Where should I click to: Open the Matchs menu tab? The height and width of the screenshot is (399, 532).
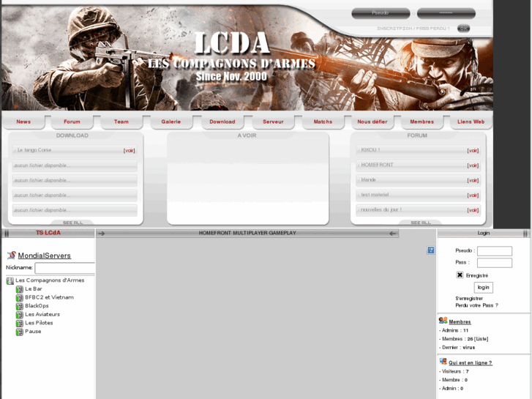323,122
